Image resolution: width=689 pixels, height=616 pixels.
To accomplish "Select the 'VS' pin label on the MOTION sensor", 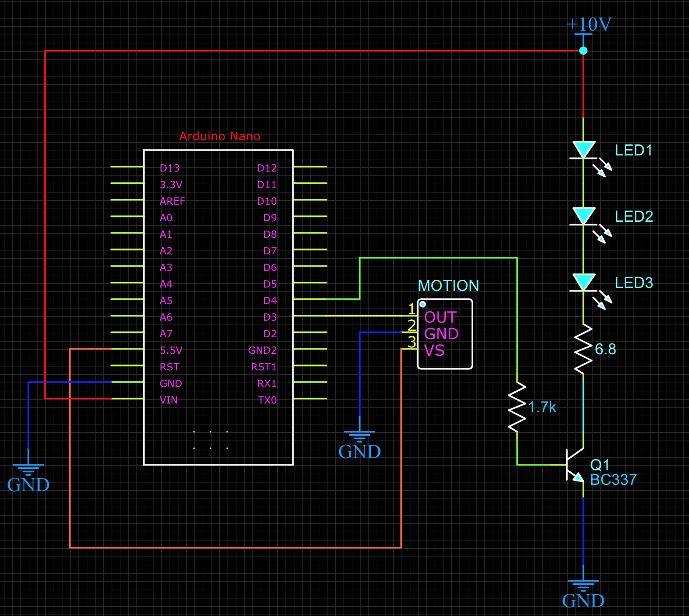I will (x=434, y=350).
